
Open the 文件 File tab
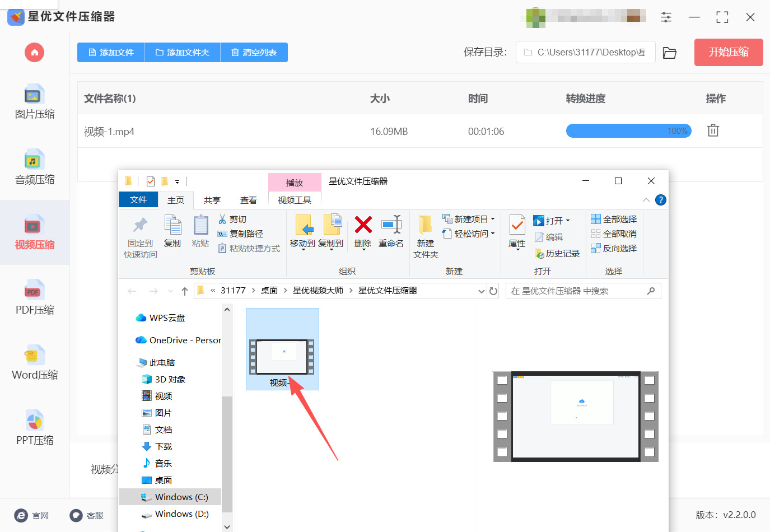point(138,200)
